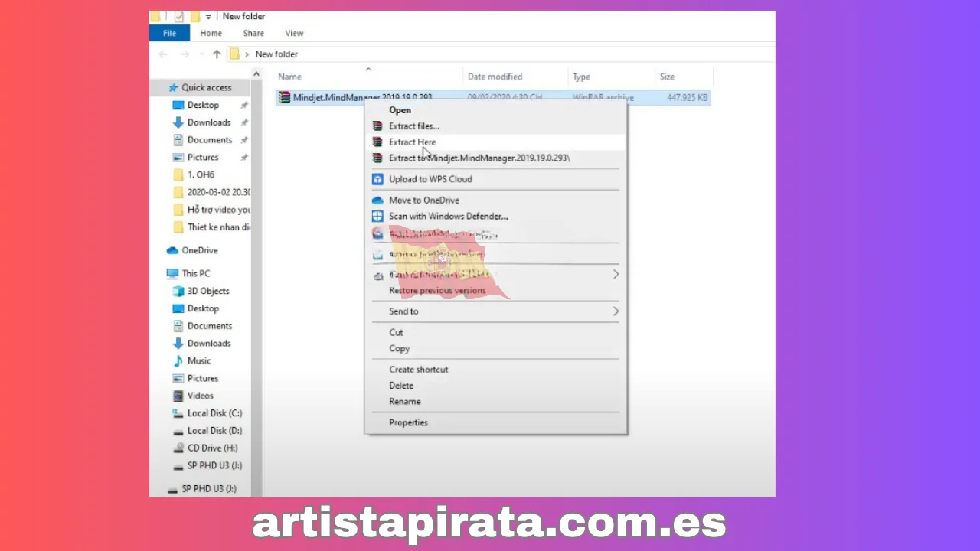The width and height of the screenshot is (980, 551).
Task: Select Extract to Mindjet.MindManager.2019.19.0.293\ option
Action: pyautogui.click(x=479, y=158)
